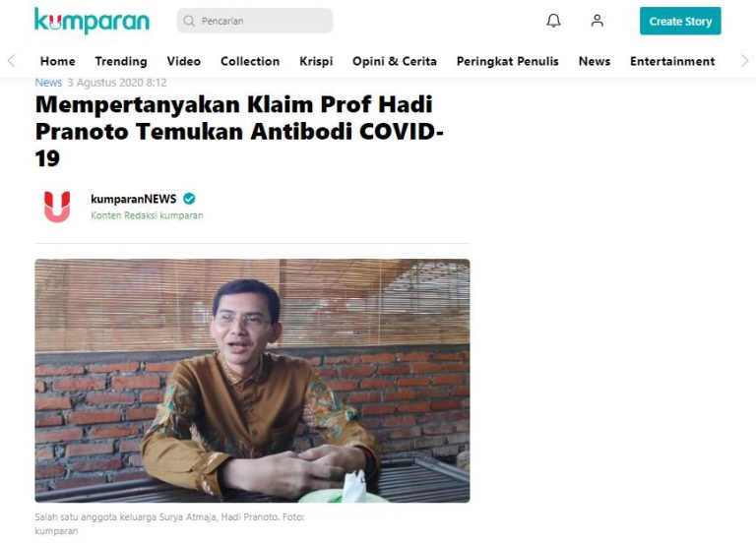Open the Hadi Pranoto article photo
756x543 pixels.
[x=252, y=381]
